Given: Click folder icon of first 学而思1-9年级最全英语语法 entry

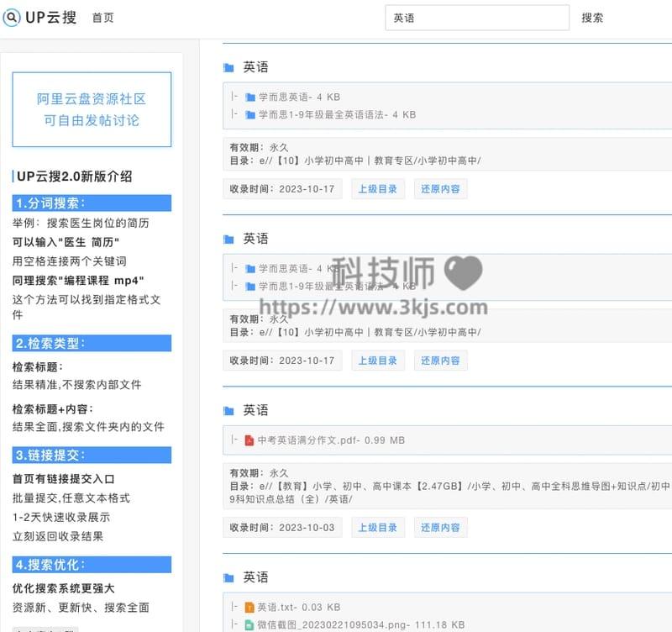Looking at the screenshot, I should 250,115.
